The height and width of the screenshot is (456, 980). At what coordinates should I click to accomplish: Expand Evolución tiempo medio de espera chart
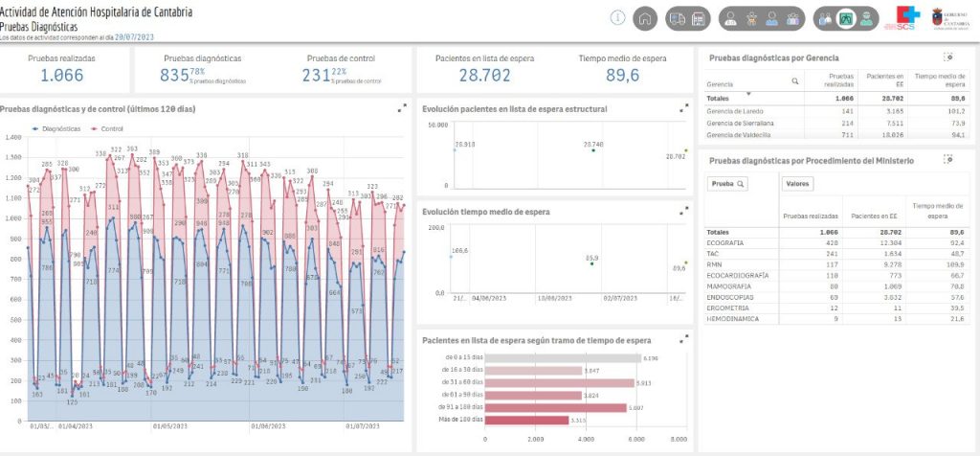(684, 211)
